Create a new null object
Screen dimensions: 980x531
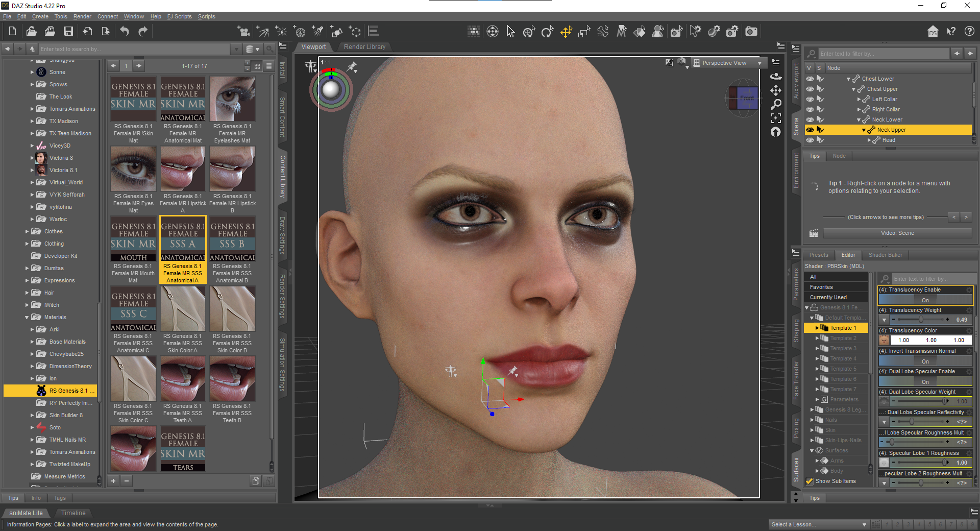(x=355, y=32)
